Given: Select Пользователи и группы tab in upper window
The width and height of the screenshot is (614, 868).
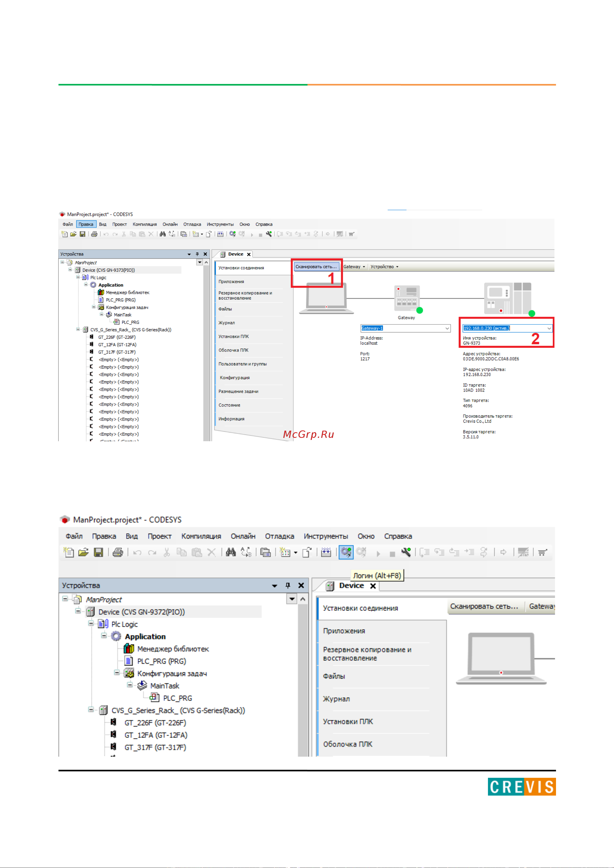Looking at the screenshot, I should click(242, 364).
